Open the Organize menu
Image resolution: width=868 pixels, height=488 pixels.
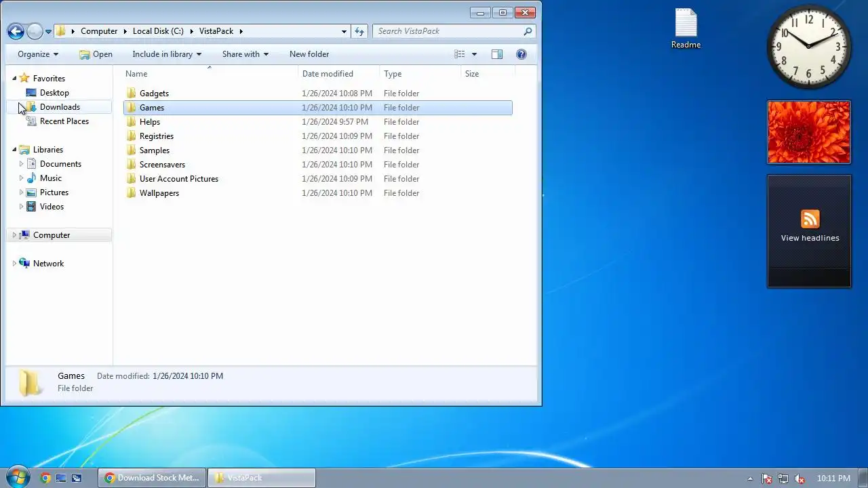38,54
